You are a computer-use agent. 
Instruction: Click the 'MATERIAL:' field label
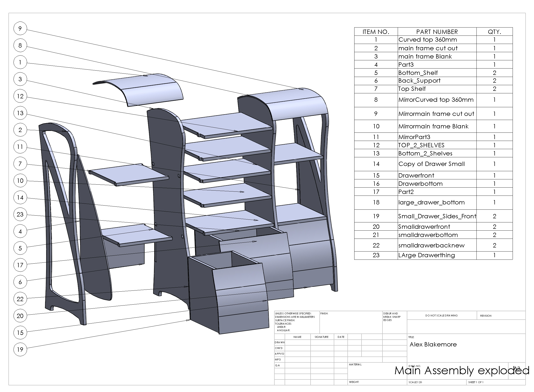[x=355, y=364]
